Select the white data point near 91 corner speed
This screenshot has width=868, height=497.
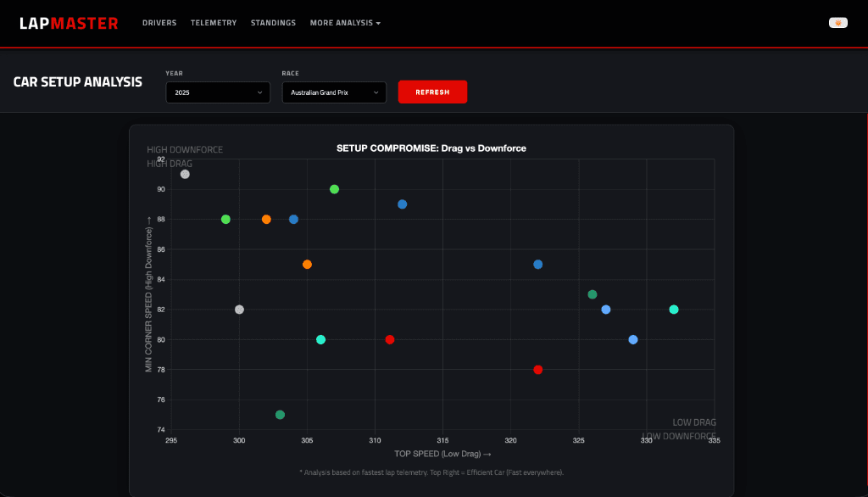click(x=185, y=175)
